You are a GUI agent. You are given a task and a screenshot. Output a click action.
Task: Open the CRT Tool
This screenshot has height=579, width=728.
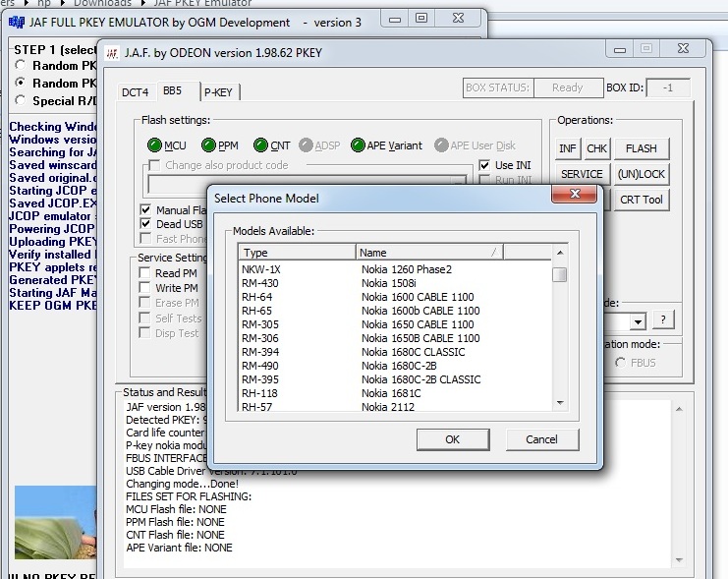coord(642,200)
